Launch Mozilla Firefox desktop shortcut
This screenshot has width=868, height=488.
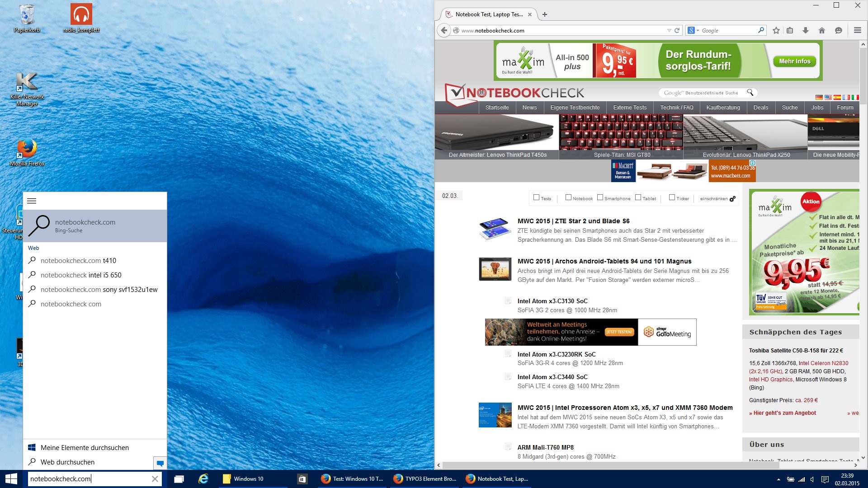point(27,152)
